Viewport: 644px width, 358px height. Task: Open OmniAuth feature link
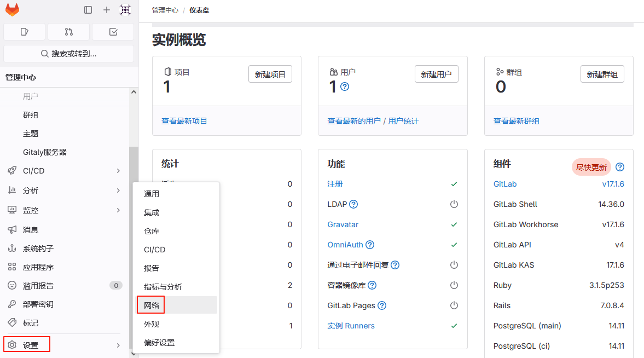(x=345, y=245)
